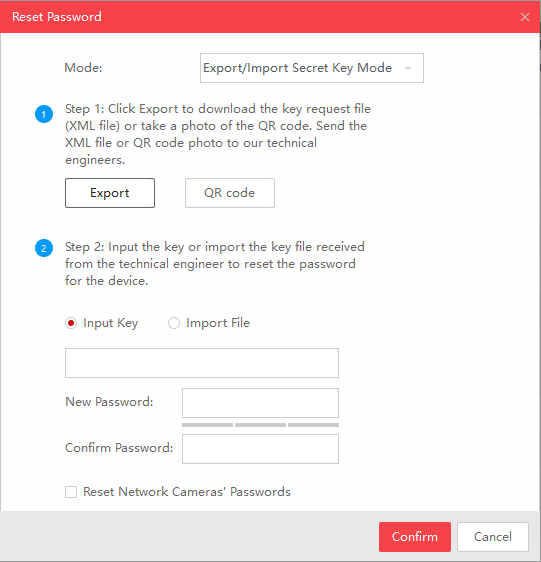This screenshot has height=562, width=541.
Task: Click the blue step 2 circle icon
Action: point(44,248)
